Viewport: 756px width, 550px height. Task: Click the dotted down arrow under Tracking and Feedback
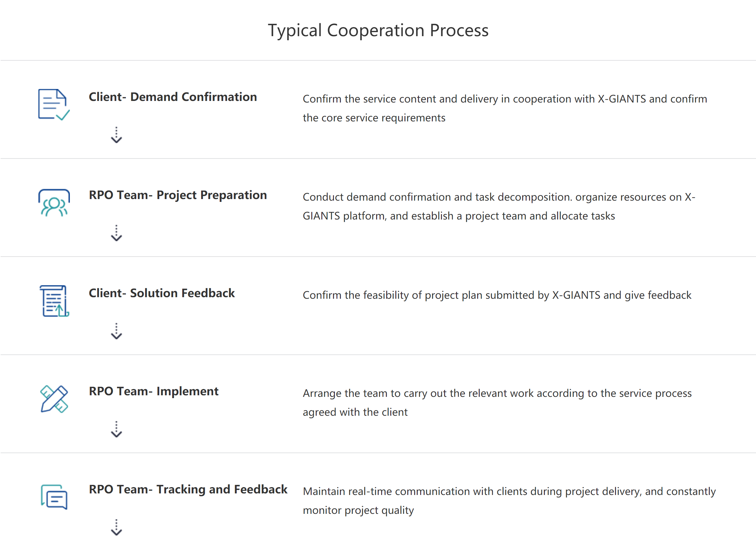[116, 527]
